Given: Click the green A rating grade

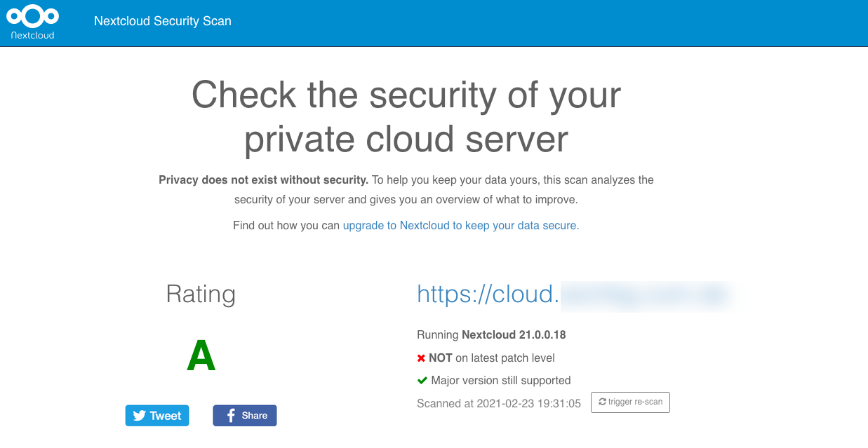Looking at the screenshot, I should pyautogui.click(x=201, y=356).
